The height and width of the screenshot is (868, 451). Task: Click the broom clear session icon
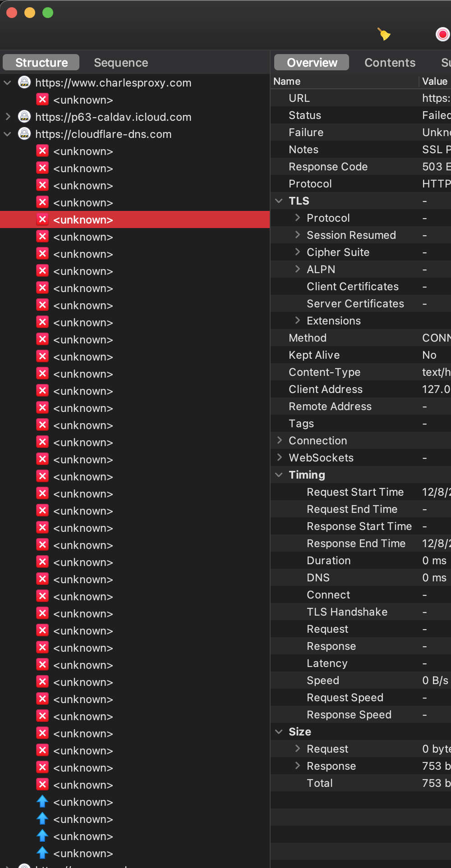point(384,34)
